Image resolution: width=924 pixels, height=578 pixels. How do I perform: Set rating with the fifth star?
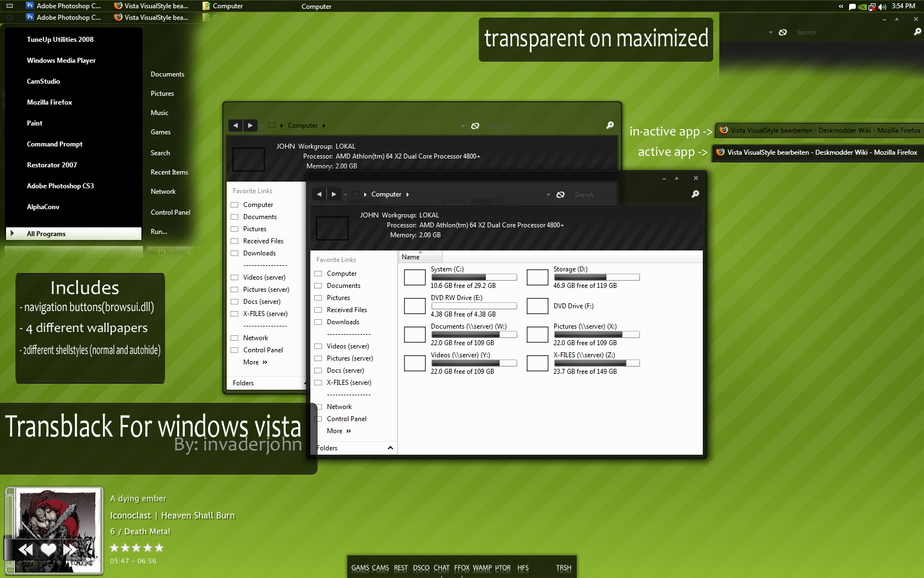pyautogui.click(x=160, y=548)
